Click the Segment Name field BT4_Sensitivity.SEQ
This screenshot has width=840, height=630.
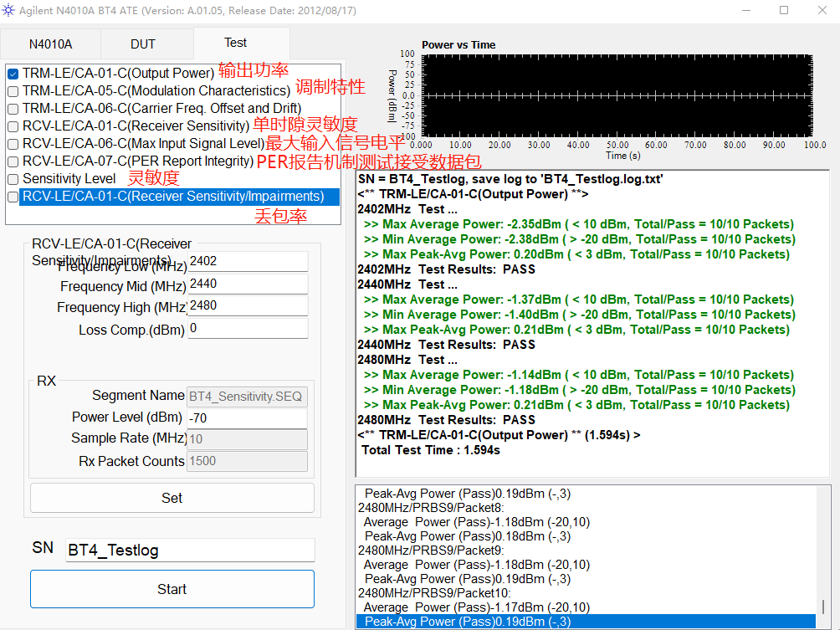coord(247,397)
